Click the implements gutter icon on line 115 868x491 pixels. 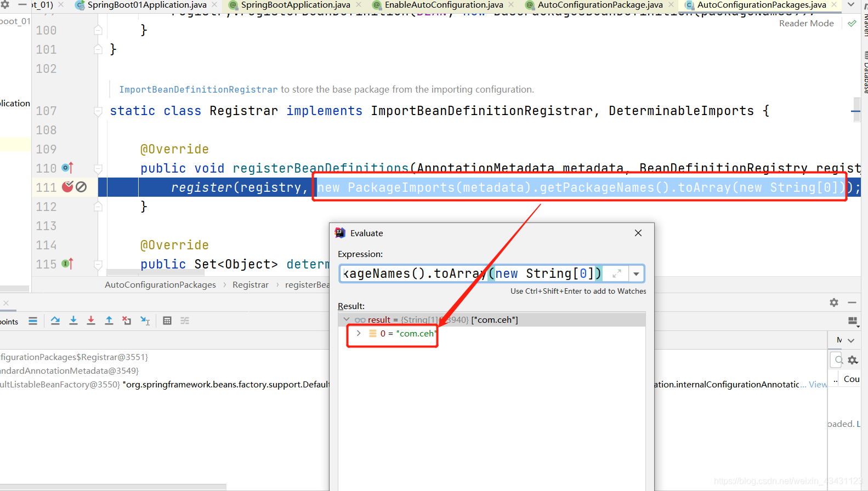point(67,264)
